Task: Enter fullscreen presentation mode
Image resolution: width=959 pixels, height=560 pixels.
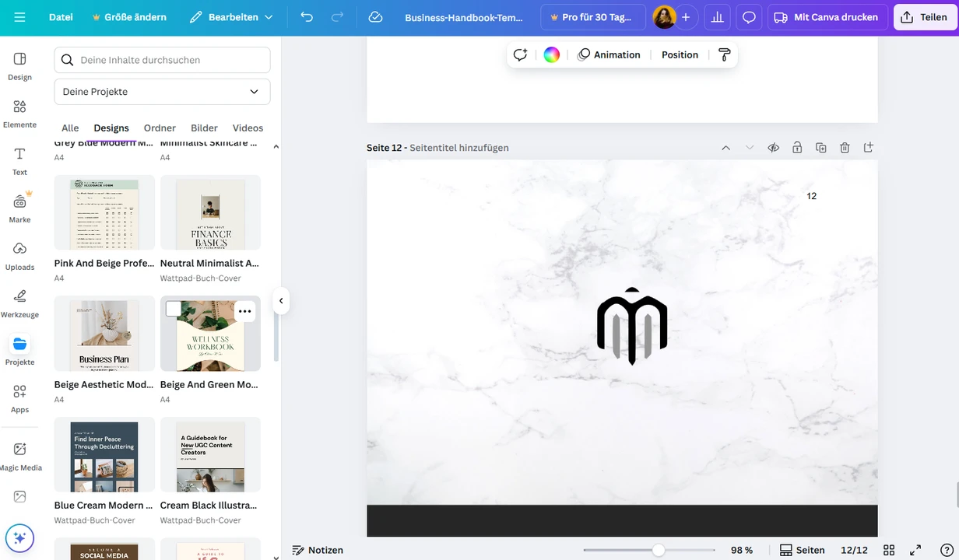Action: click(916, 550)
